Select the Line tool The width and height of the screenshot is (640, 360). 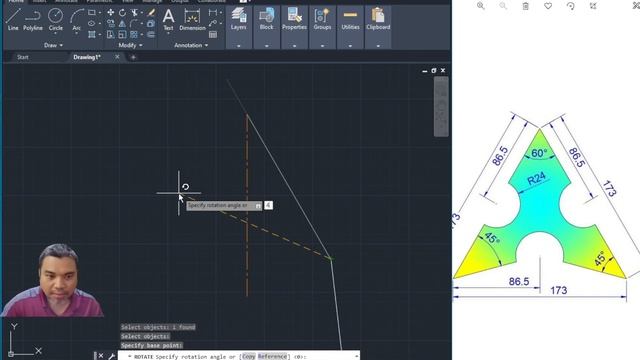[x=13, y=20]
